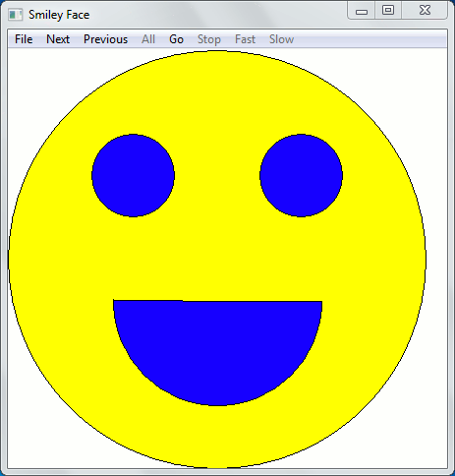Image resolution: width=455 pixels, height=476 pixels.
Task: Click the grayed-out All menu item
Action: pos(148,39)
